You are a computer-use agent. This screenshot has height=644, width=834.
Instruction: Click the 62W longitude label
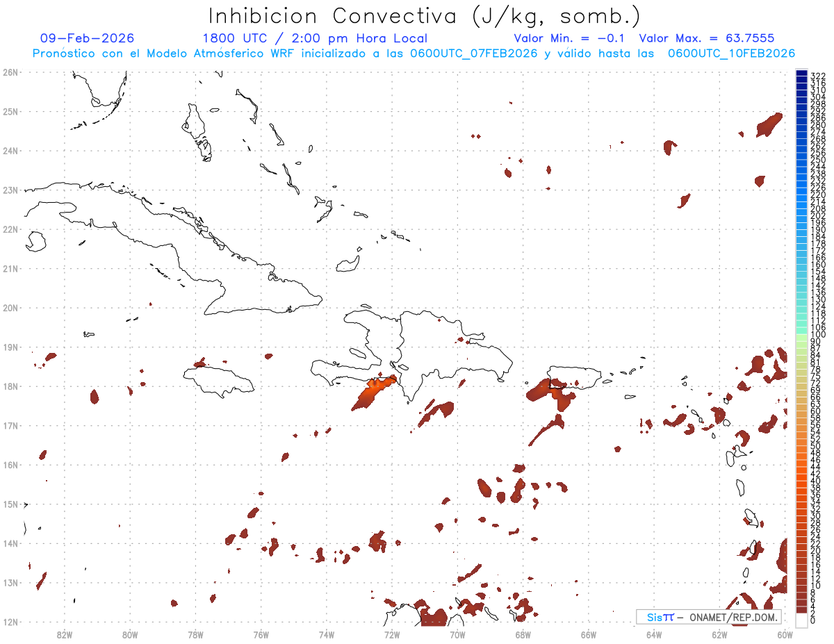pyautogui.click(x=720, y=634)
